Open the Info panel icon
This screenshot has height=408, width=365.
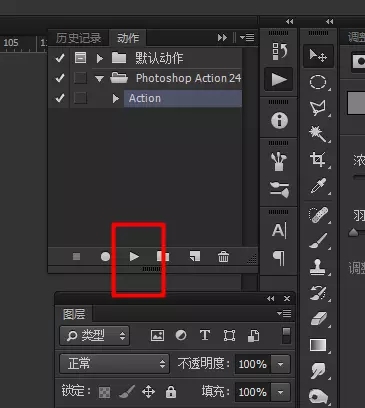click(x=279, y=120)
